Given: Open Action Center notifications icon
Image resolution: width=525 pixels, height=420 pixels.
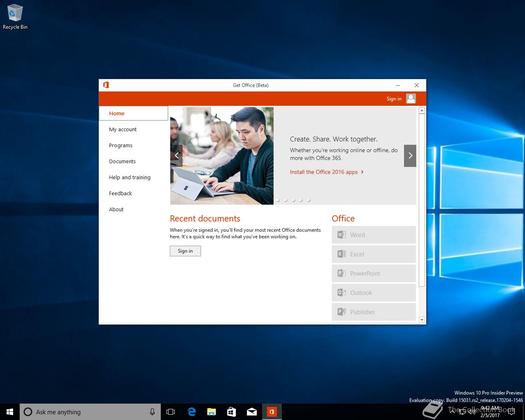Looking at the screenshot, I should [511, 412].
